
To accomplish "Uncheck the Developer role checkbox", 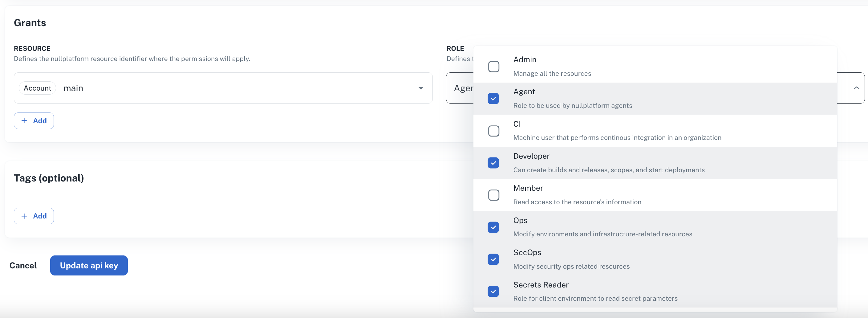I will point(494,163).
